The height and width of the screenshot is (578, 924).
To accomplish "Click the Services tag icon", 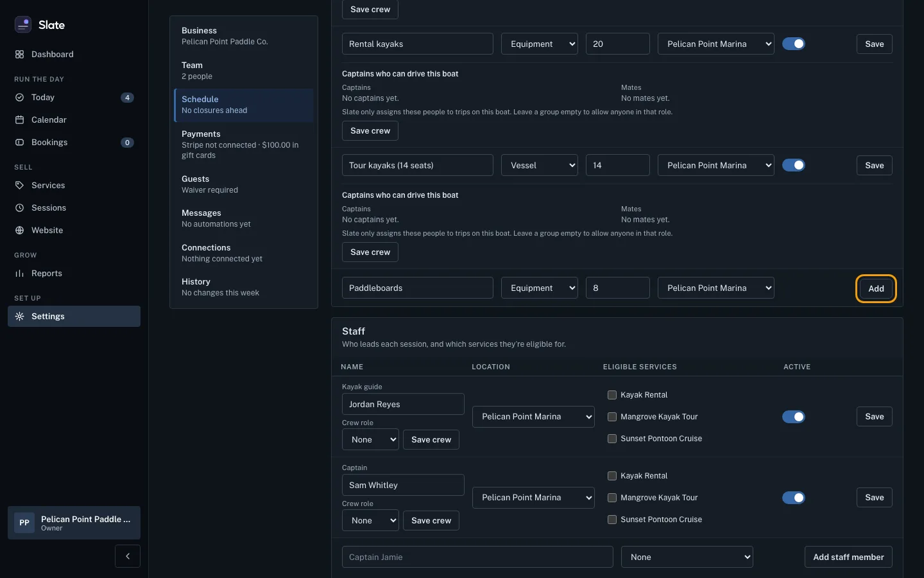I will point(19,186).
